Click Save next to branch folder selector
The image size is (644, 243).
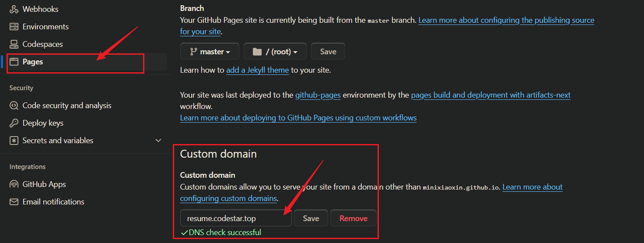[328, 51]
